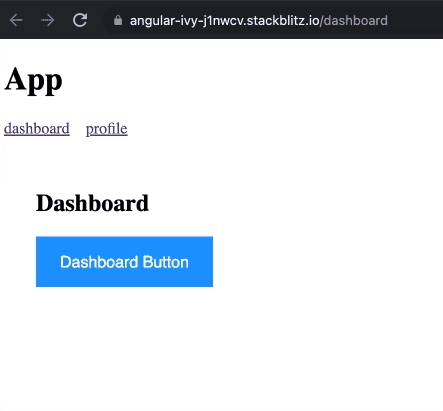View site information via the padlock icon
This screenshot has width=443, height=411.
click(x=118, y=20)
